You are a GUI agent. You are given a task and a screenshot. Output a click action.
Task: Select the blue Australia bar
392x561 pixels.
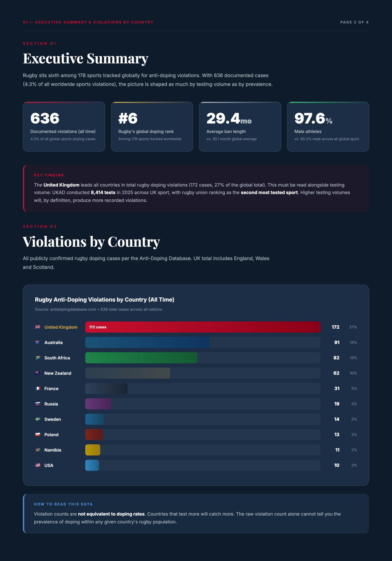pyautogui.click(x=147, y=342)
